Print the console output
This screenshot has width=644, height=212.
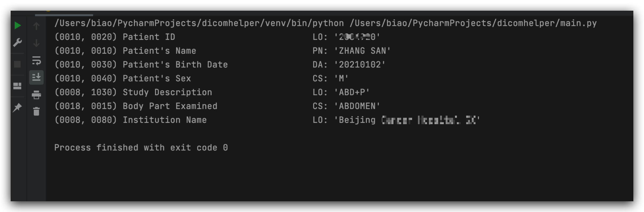(x=37, y=95)
